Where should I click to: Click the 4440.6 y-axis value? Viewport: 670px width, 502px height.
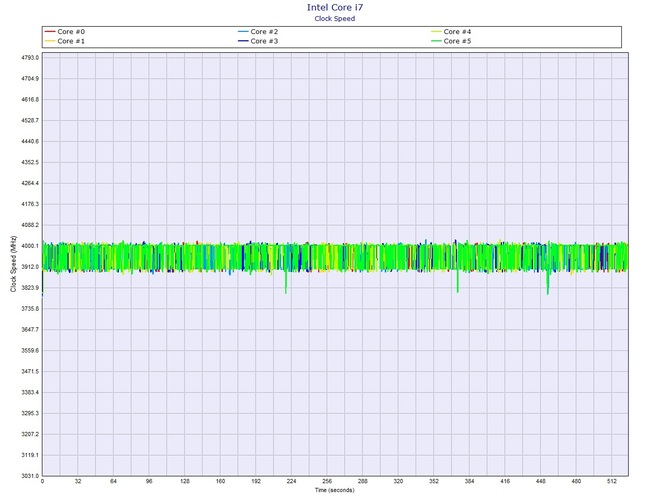[x=30, y=141]
